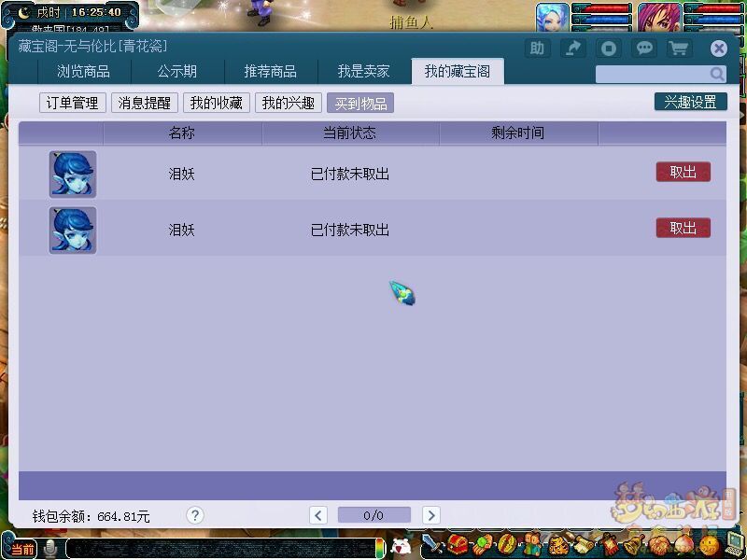Click the magnifier search icon
Image resolution: width=747 pixels, height=560 pixels.
(716, 74)
